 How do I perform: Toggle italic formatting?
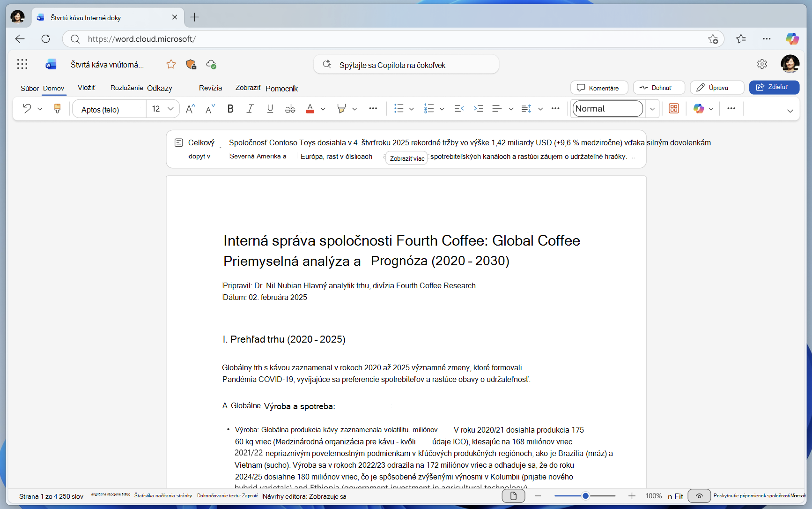(x=250, y=109)
